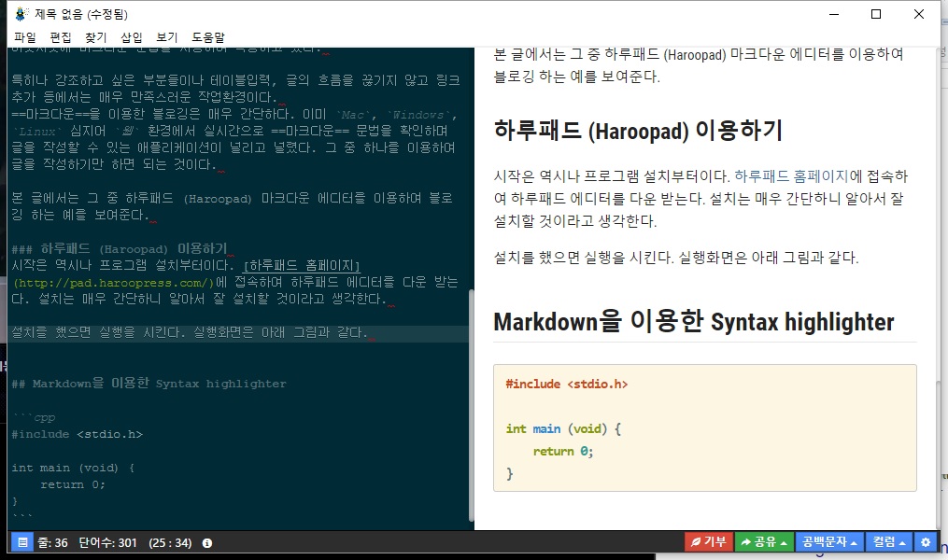Click the Markdown을 이용한 Syntax highlighter preview heading
Viewport: 948px width, 560px height.
tap(693, 321)
